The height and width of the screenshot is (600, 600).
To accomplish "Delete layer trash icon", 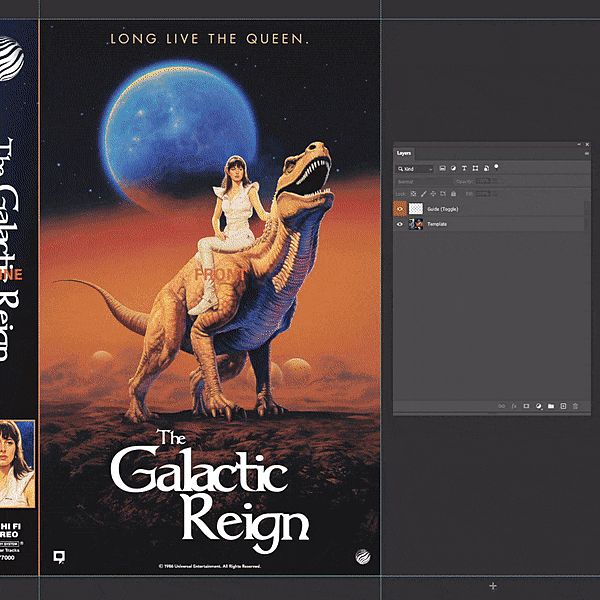I will (x=575, y=406).
